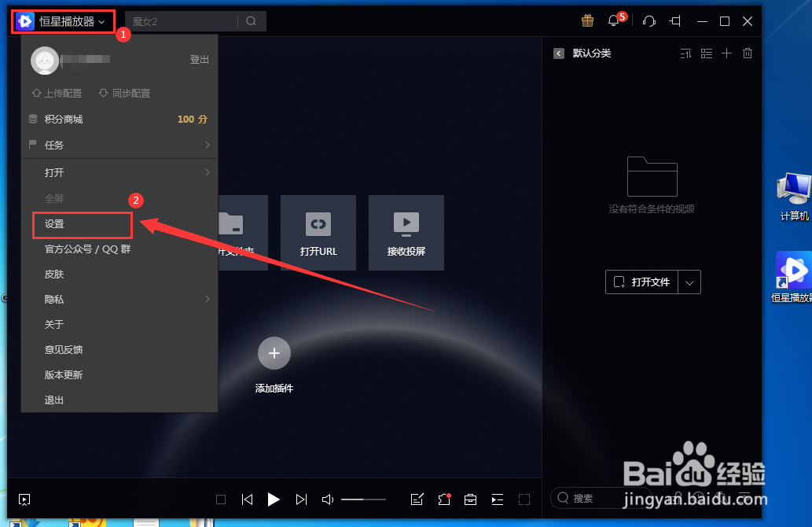Click the search magnifier icon in title bar

pyautogui.click(x=252, y=21)
